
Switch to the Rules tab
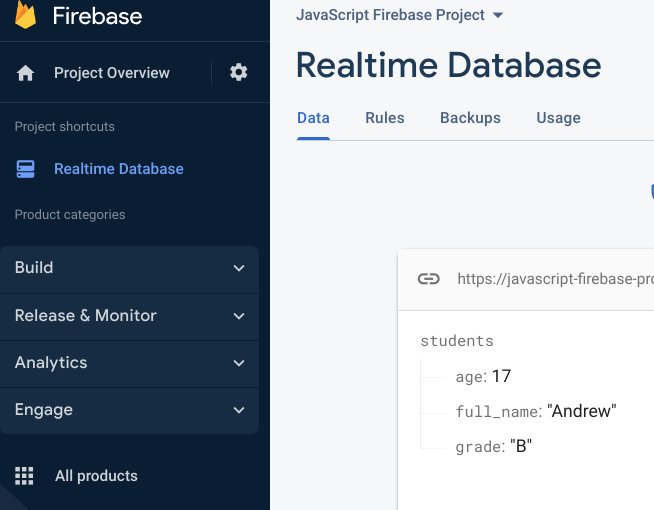coord(385,118)
